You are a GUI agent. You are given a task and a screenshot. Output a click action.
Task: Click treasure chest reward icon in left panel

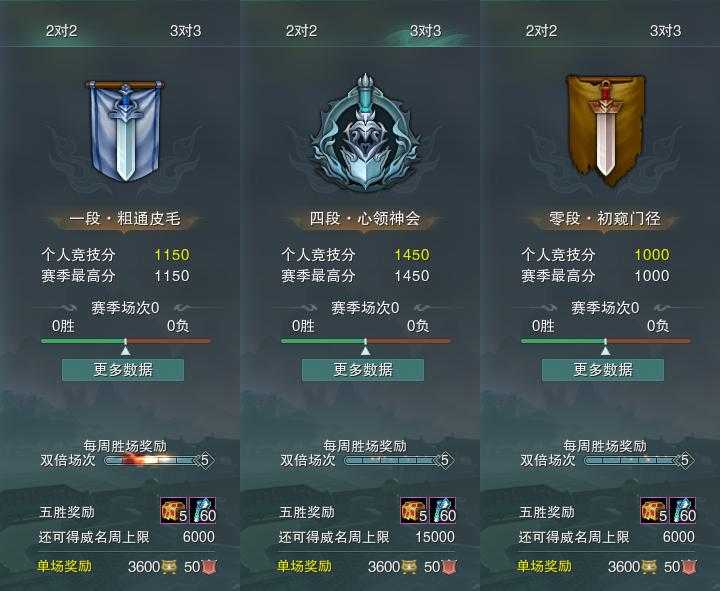point(174,510)
